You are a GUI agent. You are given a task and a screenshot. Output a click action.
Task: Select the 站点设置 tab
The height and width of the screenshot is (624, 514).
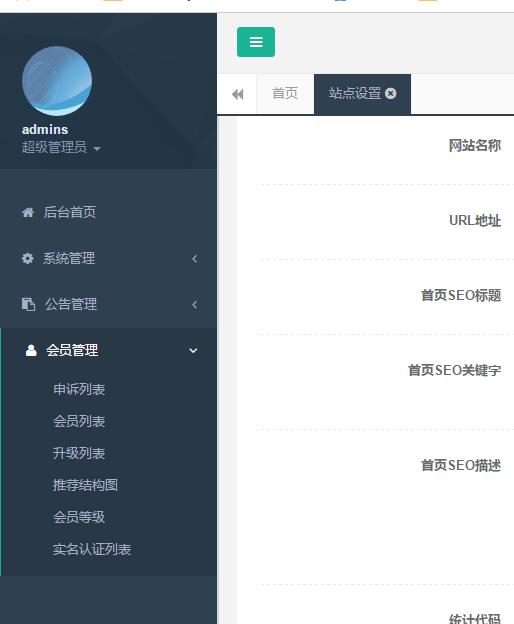355,94
